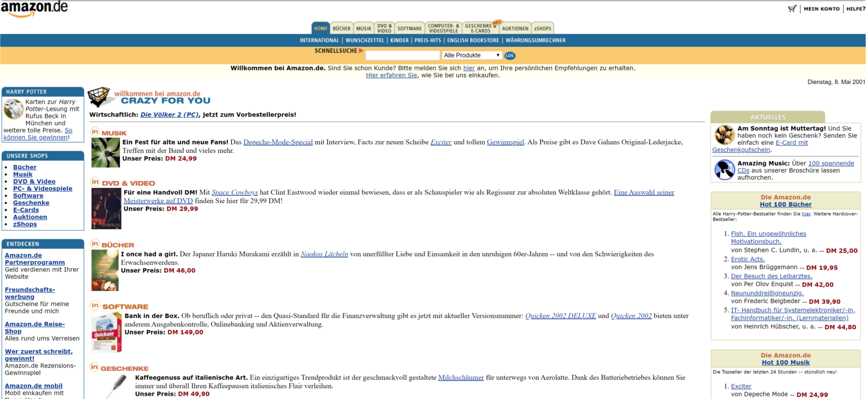Viewport: 868px width, 399px height.
Task: Click the Muttertag flower image
Action: 724,135
